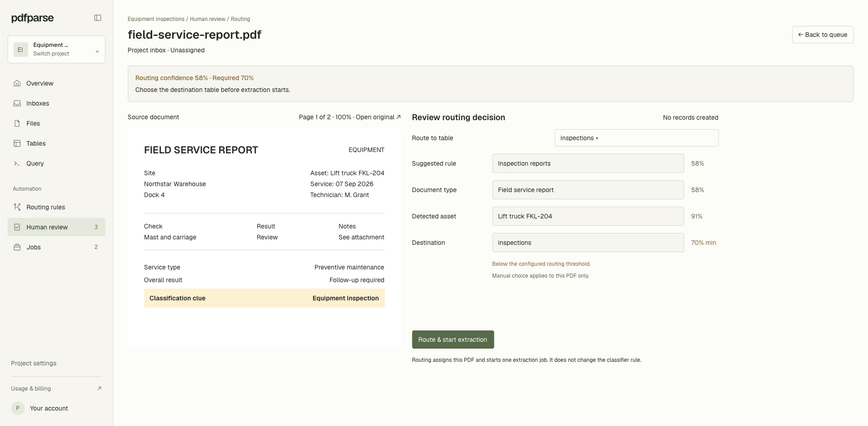This screenshot has width=868, height=426.
Task: Click the Tables grid icon
Action: click(17, 143)
